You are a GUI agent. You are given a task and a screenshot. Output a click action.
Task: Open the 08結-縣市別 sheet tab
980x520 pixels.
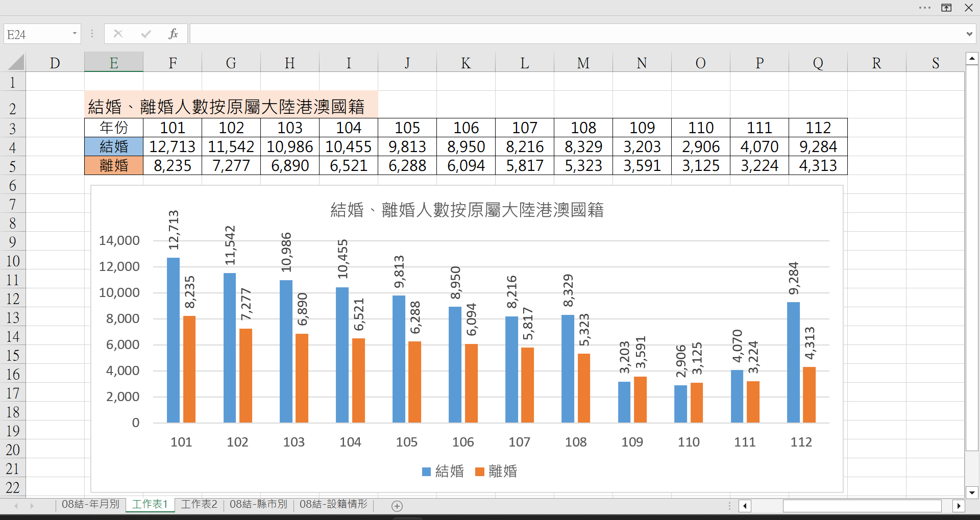(258, 504)
